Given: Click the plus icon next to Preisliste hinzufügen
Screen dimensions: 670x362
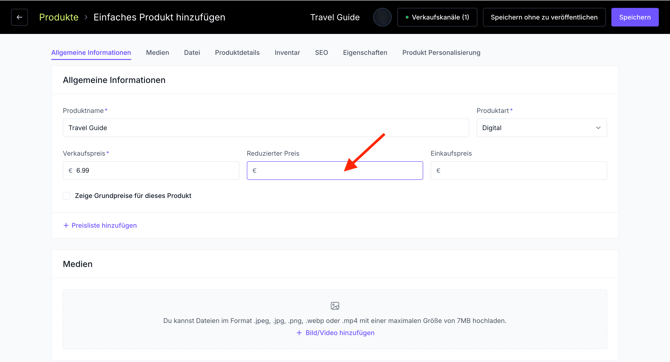Looking at the screenshot, I should pyautogui.click(x=66, y=225).
